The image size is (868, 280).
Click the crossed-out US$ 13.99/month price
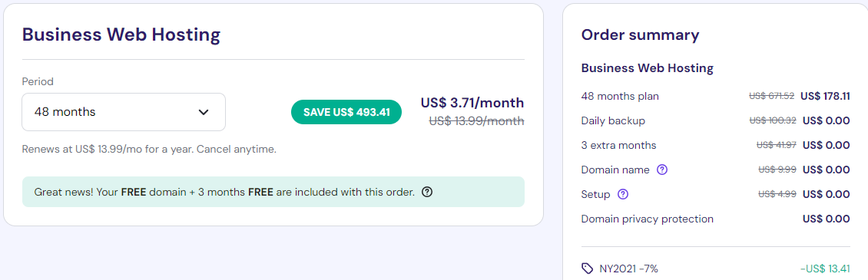(x=476, y=120)
